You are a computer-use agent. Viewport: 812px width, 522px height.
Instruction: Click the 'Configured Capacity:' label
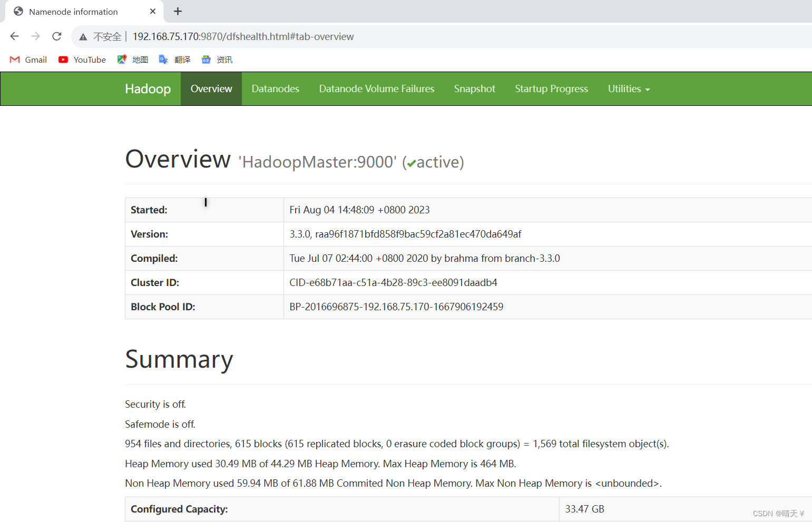179,509
